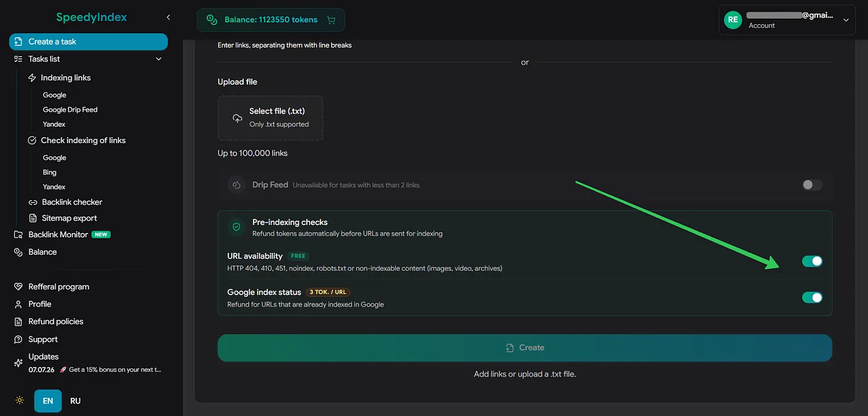Click the shopping cart icon beside balance
This screenshot has height=416, width=868.
click(331, 20)
